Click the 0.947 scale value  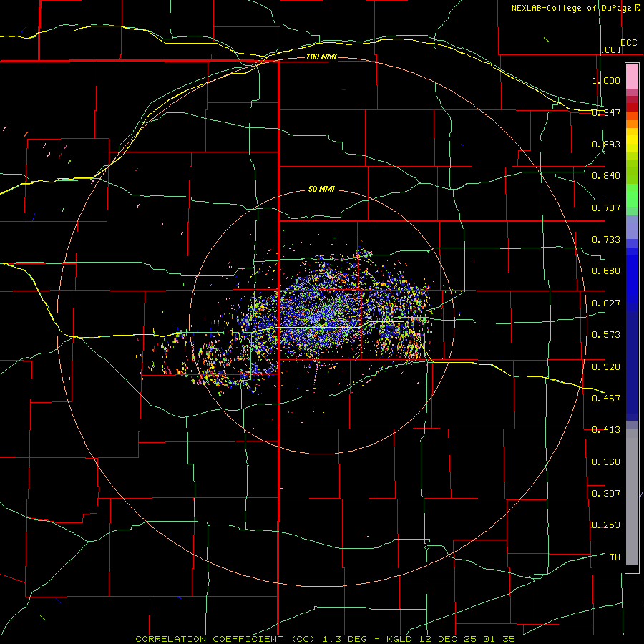(606, 112)
